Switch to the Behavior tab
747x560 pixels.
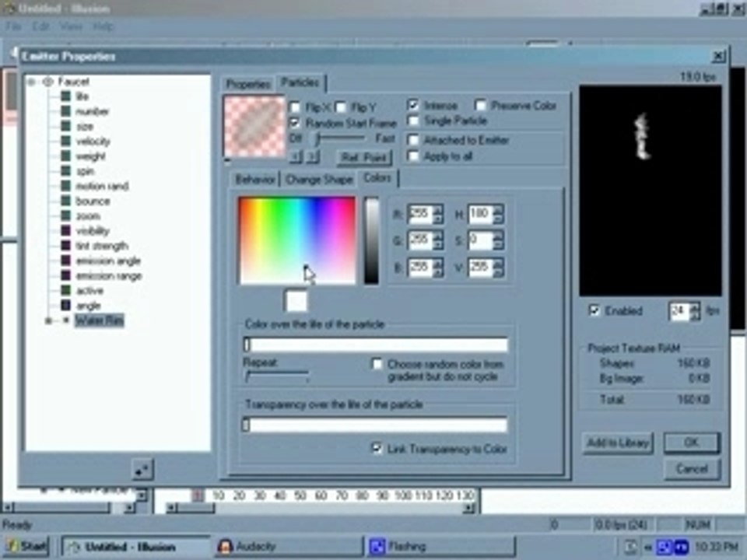(255, 179)
